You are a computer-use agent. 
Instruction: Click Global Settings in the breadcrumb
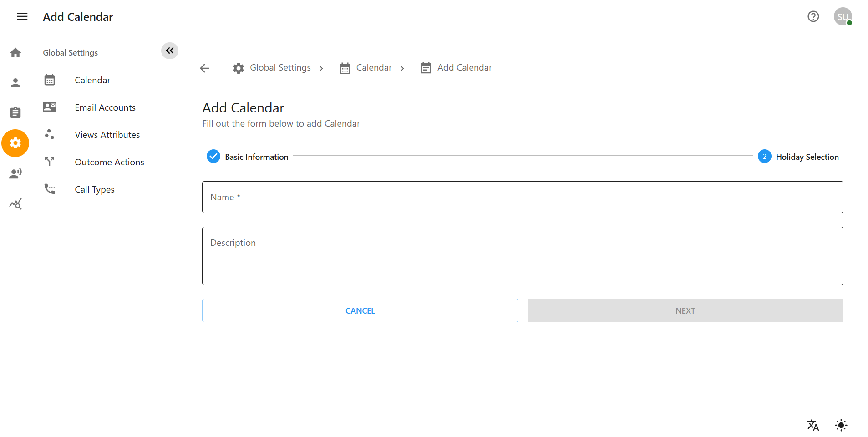tap(280, 67)
